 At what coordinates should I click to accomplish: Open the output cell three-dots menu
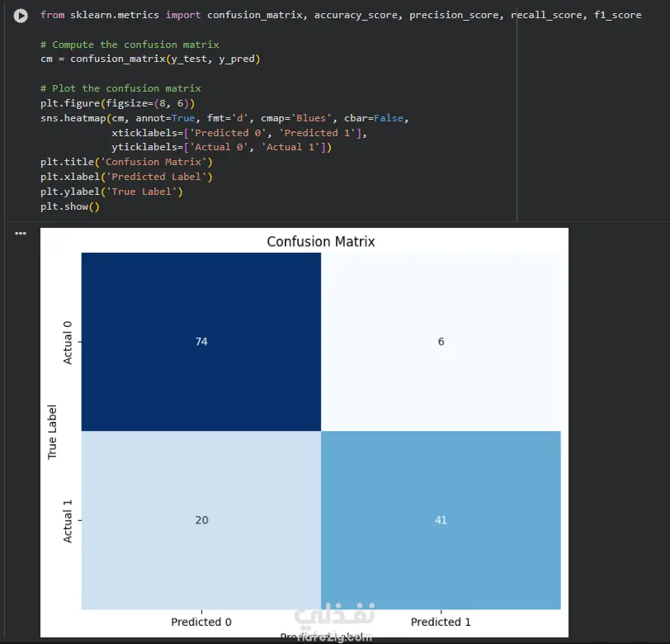point(20,234)
